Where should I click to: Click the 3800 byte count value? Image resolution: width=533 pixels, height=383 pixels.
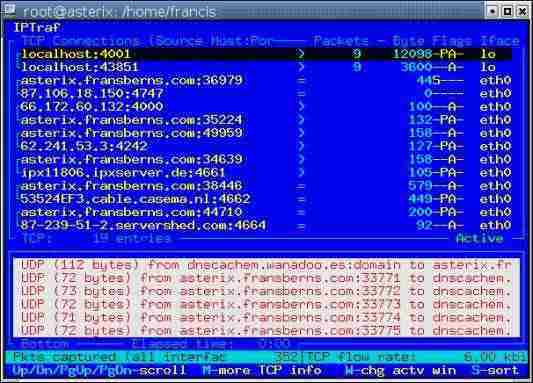tap(416, 67)
